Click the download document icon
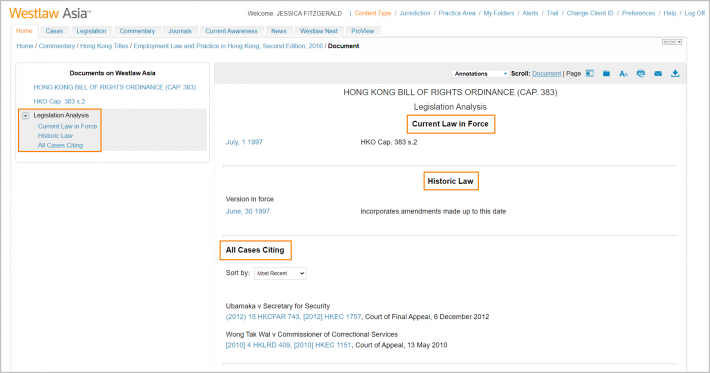Image resolution: width=710 pixels, height=373 pixels. point(675,73)
